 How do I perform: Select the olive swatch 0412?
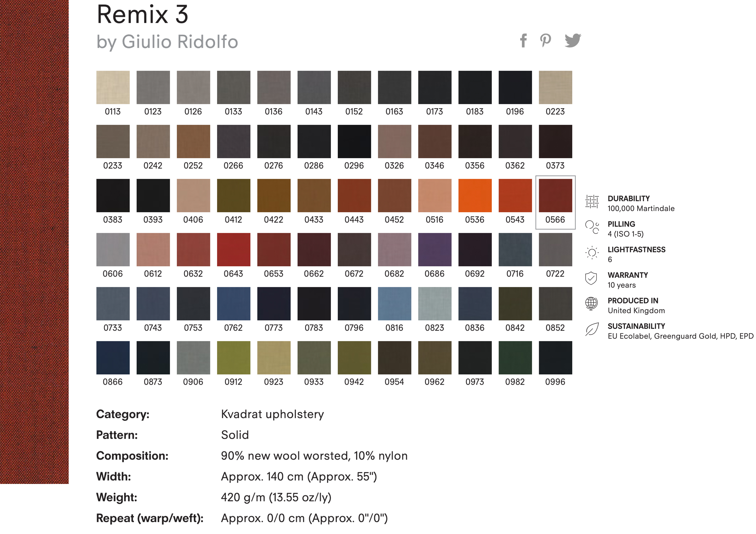[x=233, y=196]
